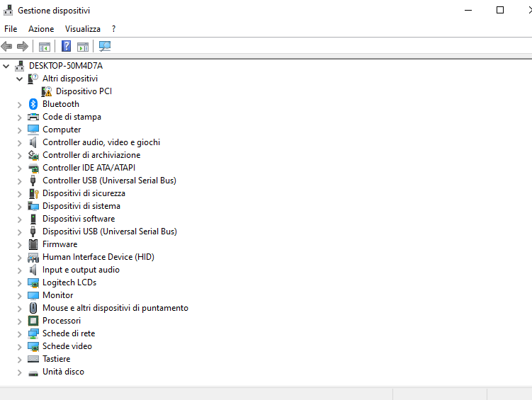Select Mouse e altri dispositivi di puntamento
This screenshot has height=400, width=532.
point(115,308)
